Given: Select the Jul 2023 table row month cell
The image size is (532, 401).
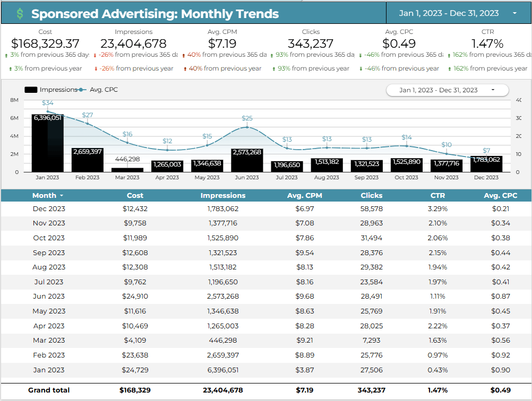Looking at the screenshot, I should click(49, 282).
